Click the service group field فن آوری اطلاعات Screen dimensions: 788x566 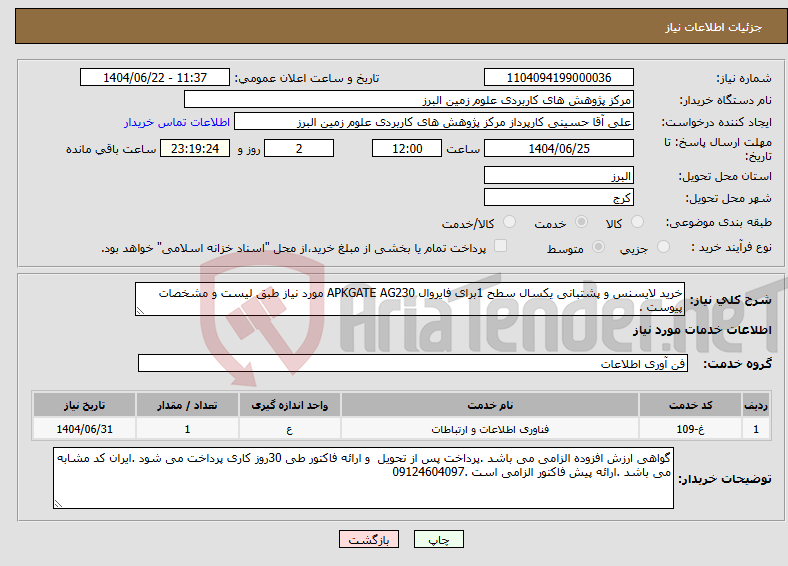[x=413, y=363]
